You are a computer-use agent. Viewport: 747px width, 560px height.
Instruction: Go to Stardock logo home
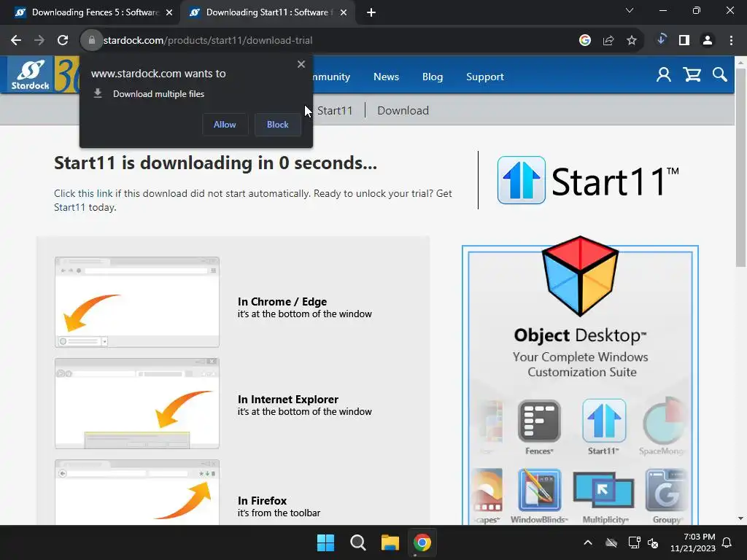(30, 74)
